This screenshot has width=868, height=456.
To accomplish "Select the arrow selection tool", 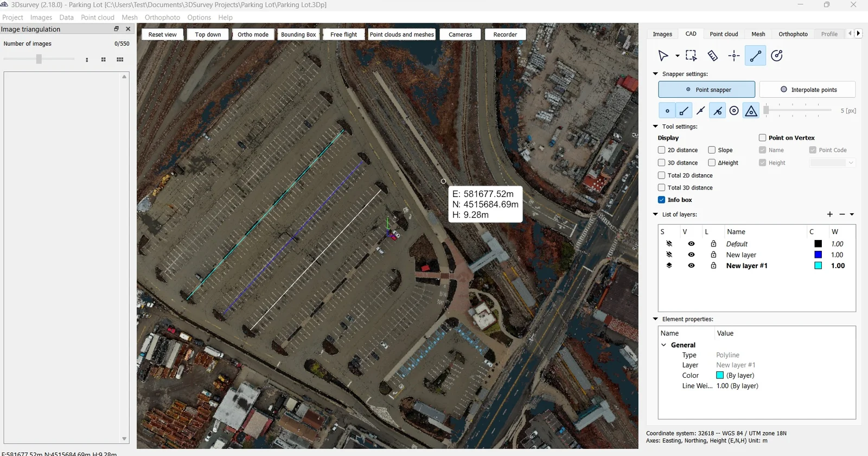I will coord(663,56).
